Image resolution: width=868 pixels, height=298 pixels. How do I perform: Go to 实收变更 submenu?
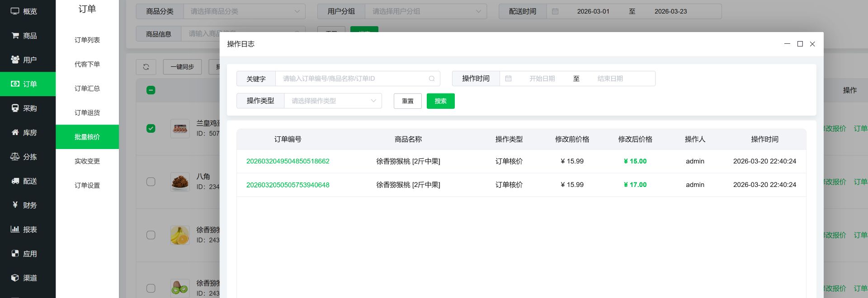pos(87,161)
